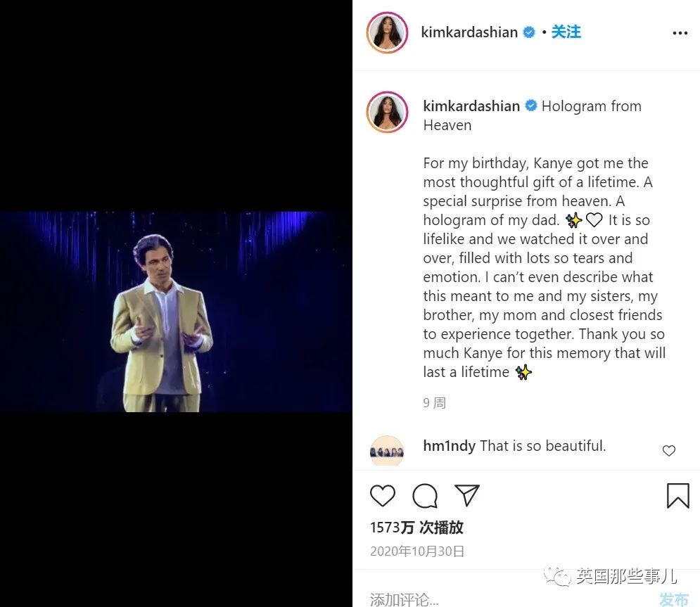Screen dimensions: 700x607
Task: Open kimkardashian profile from header username
Action: coord(469,32)
